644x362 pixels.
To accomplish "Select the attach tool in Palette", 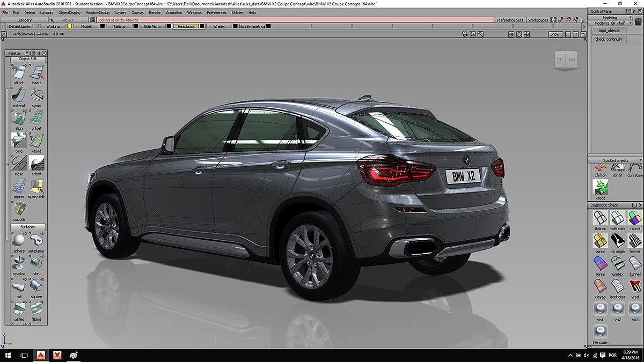I will coord(19,73).
